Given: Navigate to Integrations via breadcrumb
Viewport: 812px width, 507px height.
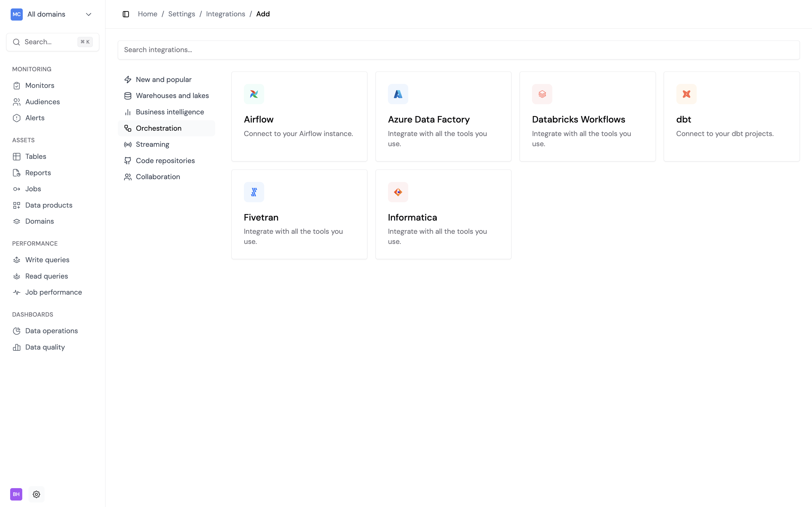Looking at the screenshot, I should pos(225,14).
